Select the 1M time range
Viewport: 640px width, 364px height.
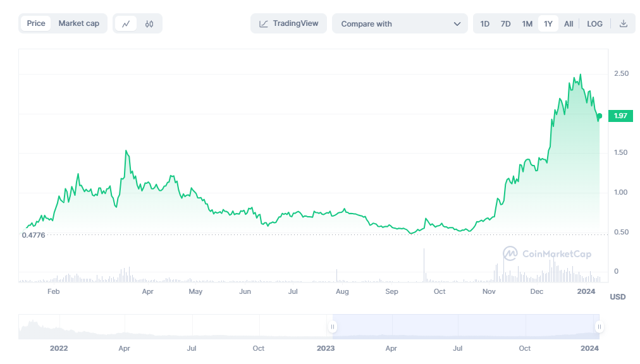527,24
